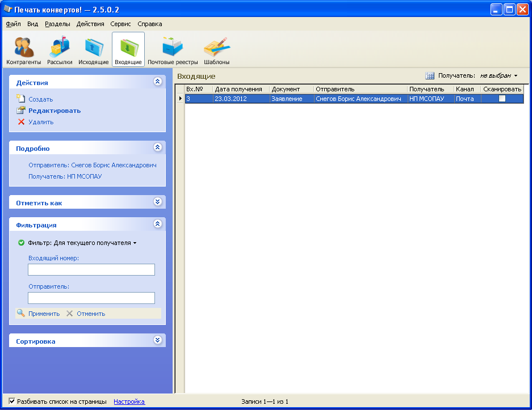
Task: Uncheck Разбивать список на страницы checkbox
Action: click(x=12, y=401)
